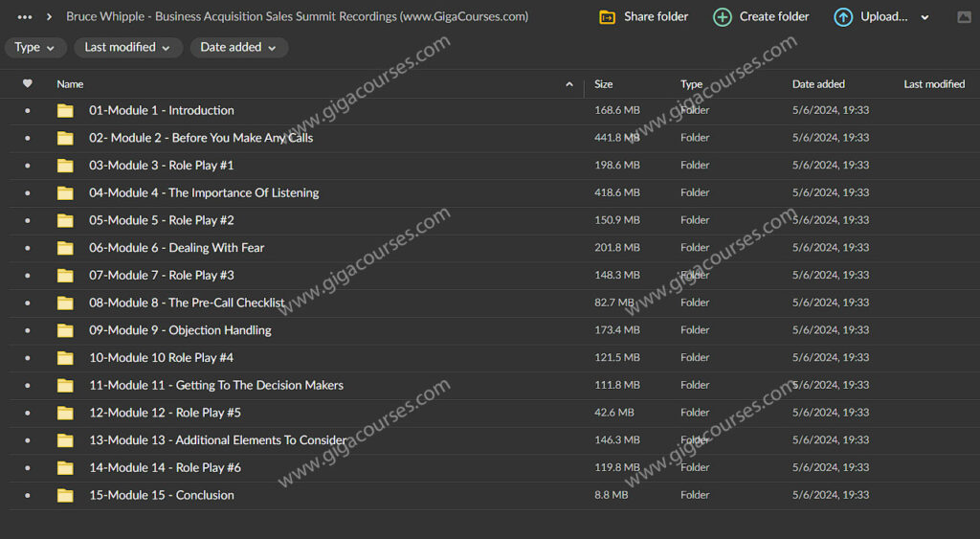Click the Name column sort arrow
This screenshot has width=980, height=539.
569,84
